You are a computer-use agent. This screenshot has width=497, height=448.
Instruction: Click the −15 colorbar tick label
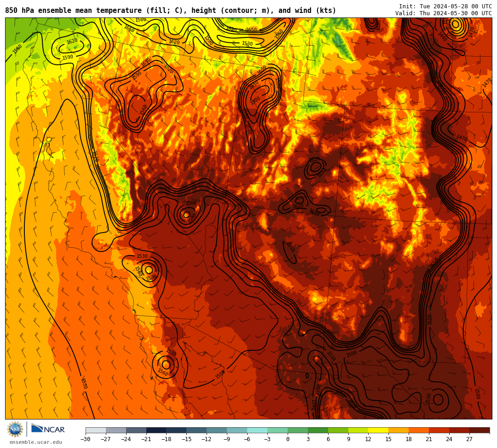pyautogui.click(x=186, y=439)
